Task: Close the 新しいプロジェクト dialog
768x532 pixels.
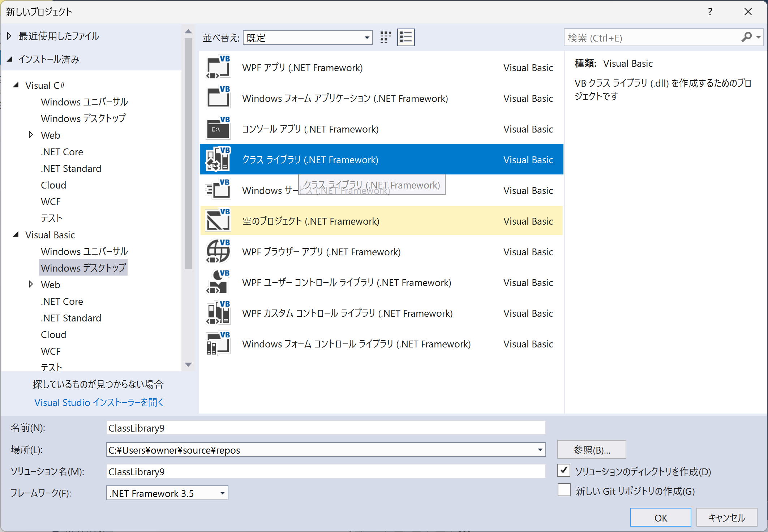Action: pyautogui.click(x=748, y=12)
